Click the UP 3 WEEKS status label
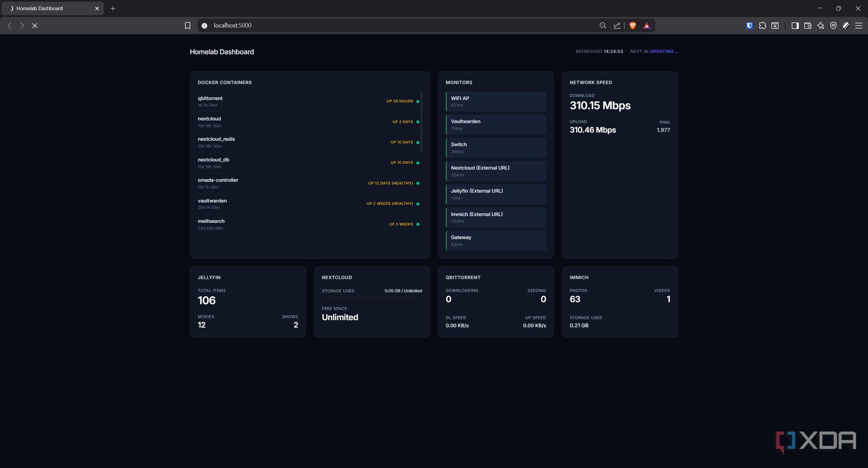 point(401,224)
